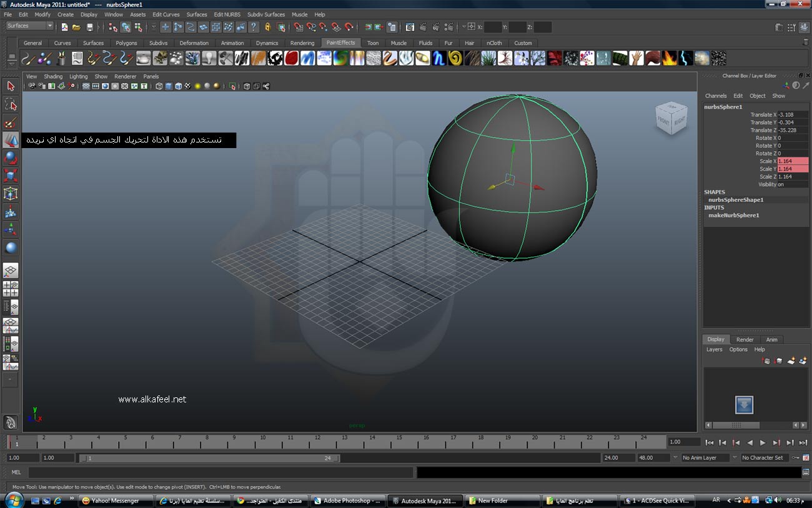
Task: Click the view cube in the viewport
Action: tap(670, 118)
